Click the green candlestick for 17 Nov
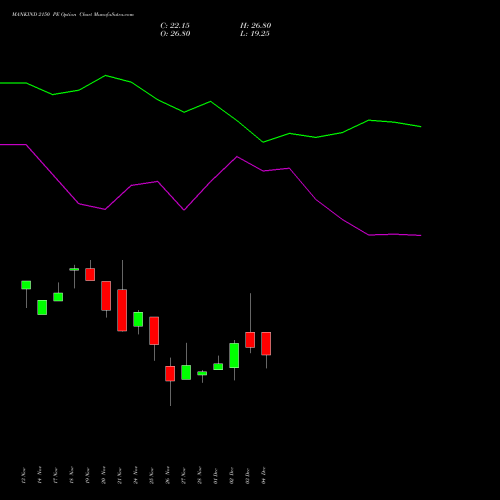This screenshot has width=500, height=500. [58, 297]
